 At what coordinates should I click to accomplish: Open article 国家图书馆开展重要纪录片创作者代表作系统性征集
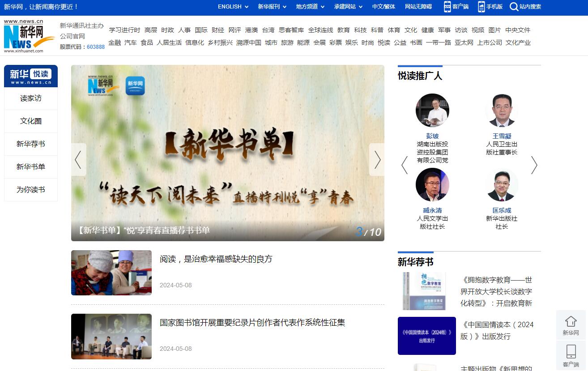tap(252, 323)
